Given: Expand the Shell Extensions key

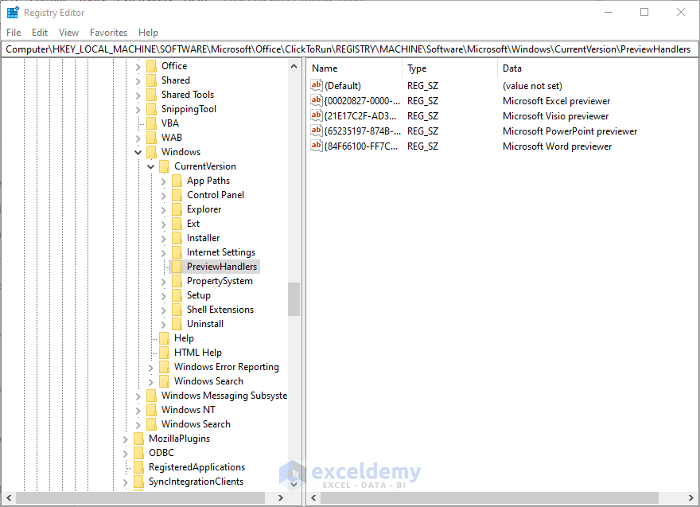Looking at the screenshot, I should click(163, 310).
